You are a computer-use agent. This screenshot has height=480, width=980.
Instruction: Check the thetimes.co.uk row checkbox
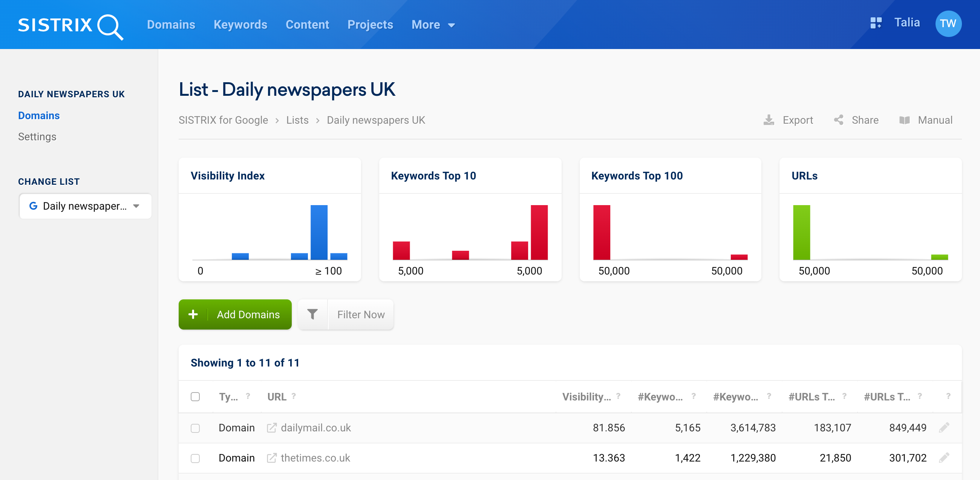coord(195,458)
